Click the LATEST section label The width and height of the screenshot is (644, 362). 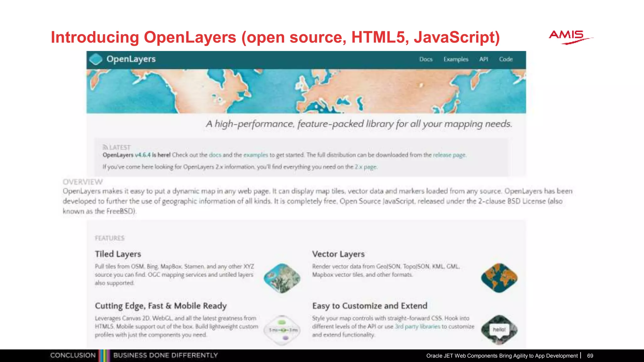click(120, 147)
